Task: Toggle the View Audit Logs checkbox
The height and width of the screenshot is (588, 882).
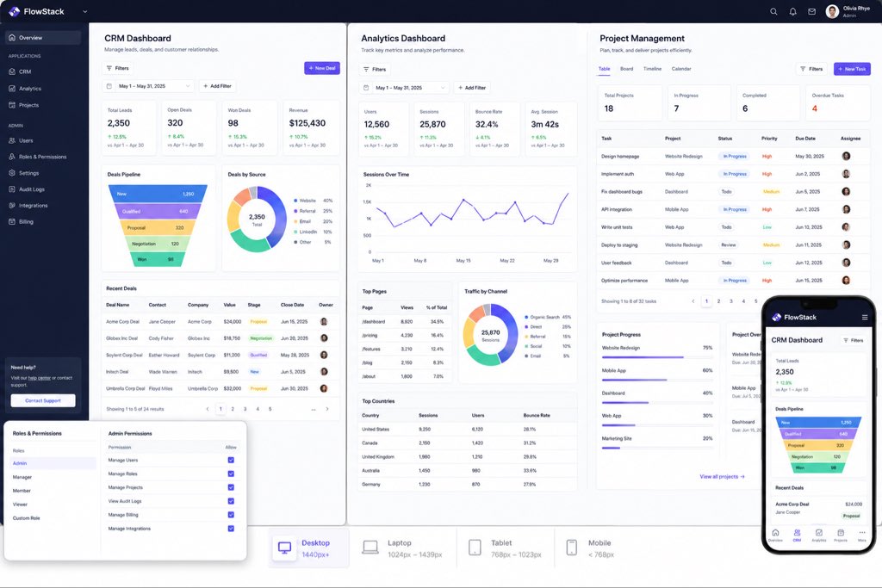Action: 231,501
